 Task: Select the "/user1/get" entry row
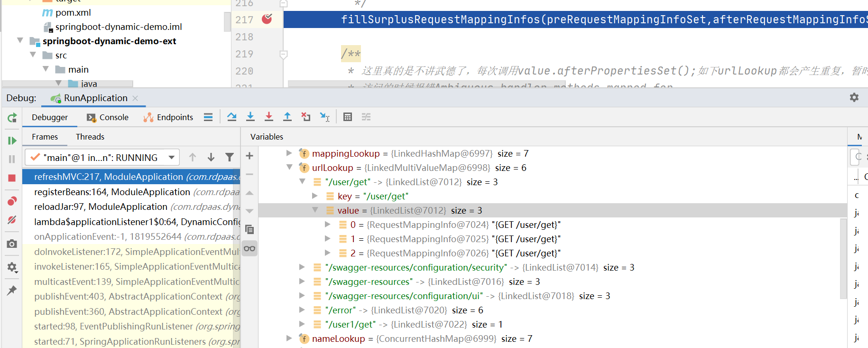click(x=553, y=324)
